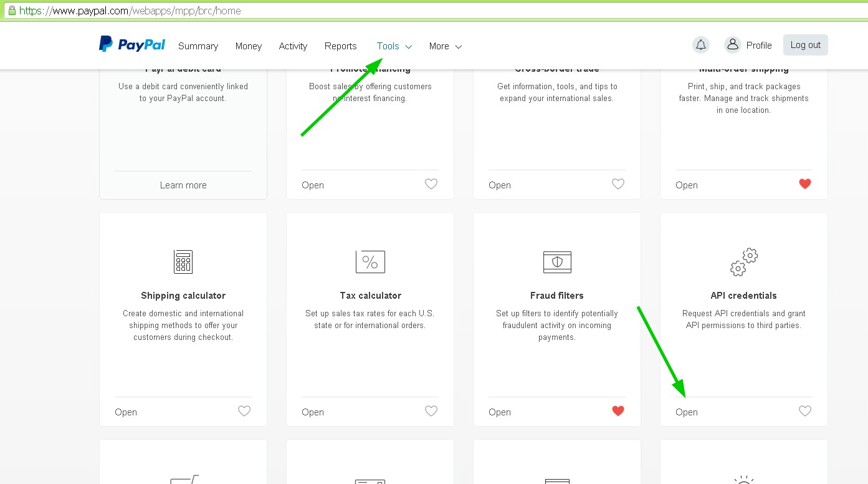Open the API credentials tool
The width and height of the screenshot is (868, 484).
687,412
